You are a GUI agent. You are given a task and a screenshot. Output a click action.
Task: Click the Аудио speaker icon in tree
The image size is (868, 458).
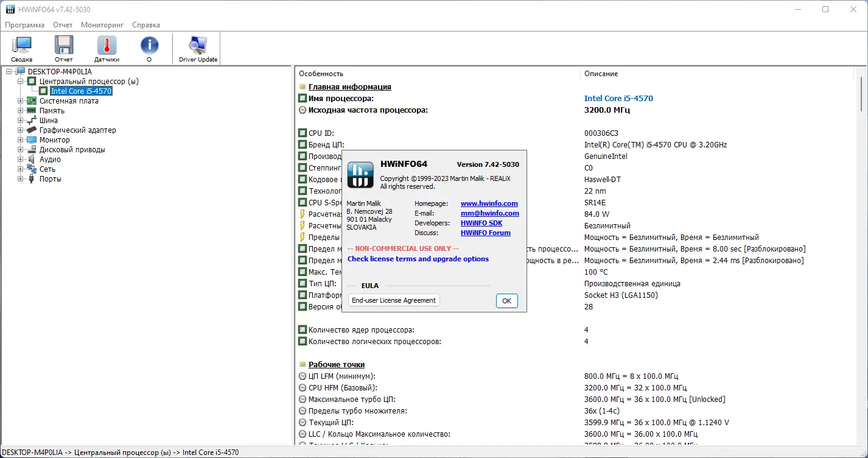point(32,160)
